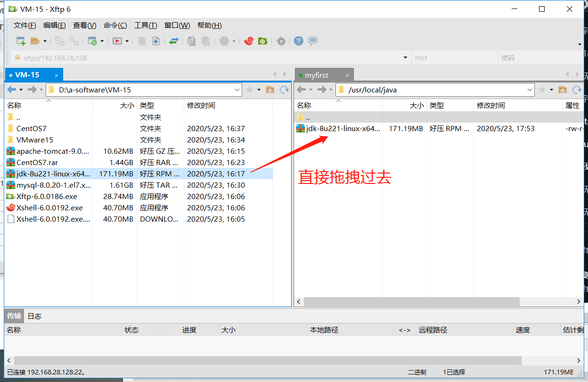
Task: Select mysql-8.0.20-1.el7 file in local pane
Action: [x=139, y=185]
